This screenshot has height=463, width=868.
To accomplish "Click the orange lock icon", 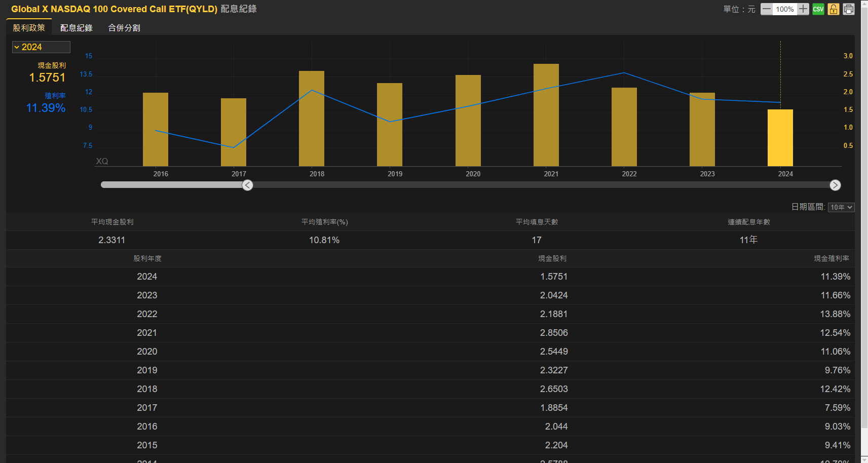I will tap(834, 9).
